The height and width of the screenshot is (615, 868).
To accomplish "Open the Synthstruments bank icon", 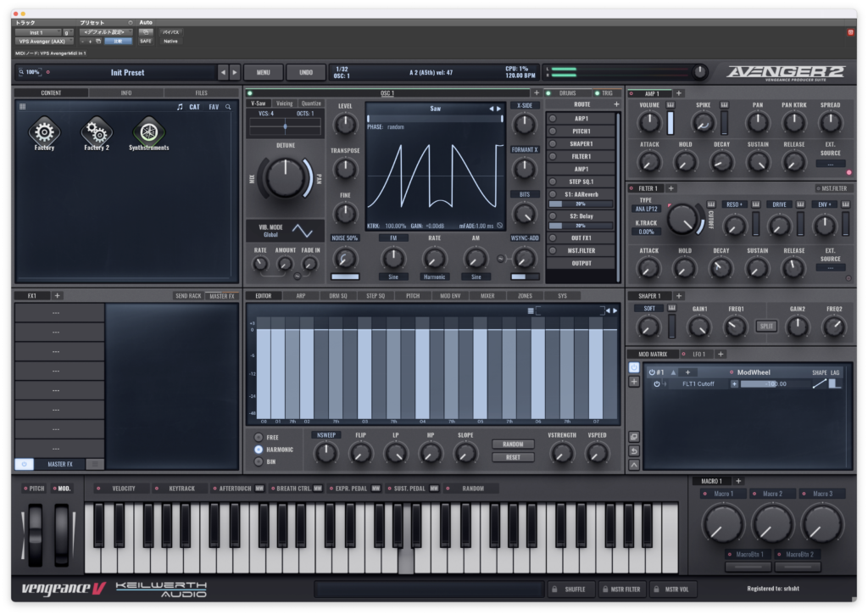I will (x=148, y=131).
